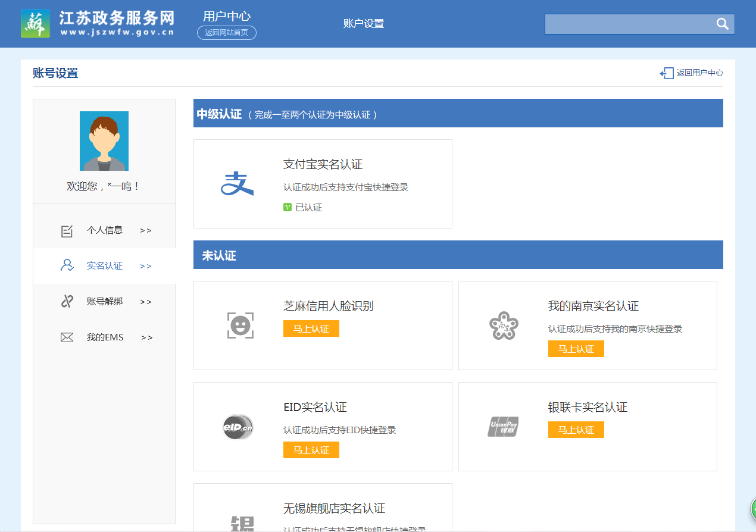Click the Jiangsu government site logo
Image resolution: width=756 pixels, height=532 pixels.
[36, 24]
